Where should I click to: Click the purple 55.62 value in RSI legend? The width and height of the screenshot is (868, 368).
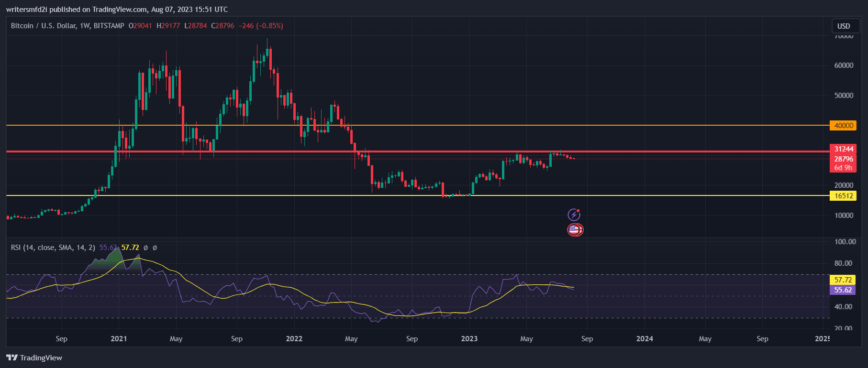(108, 248)
